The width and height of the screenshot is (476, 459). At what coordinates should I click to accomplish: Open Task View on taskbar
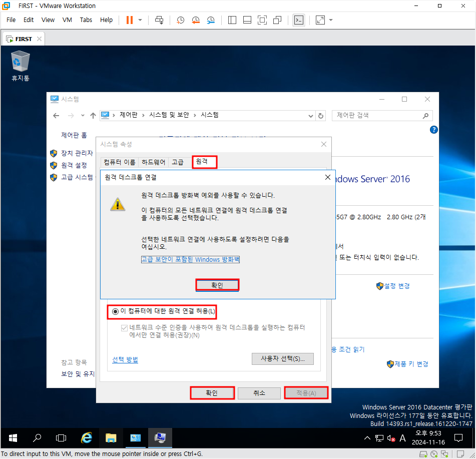pyautogui.click(x=61, y=438)
